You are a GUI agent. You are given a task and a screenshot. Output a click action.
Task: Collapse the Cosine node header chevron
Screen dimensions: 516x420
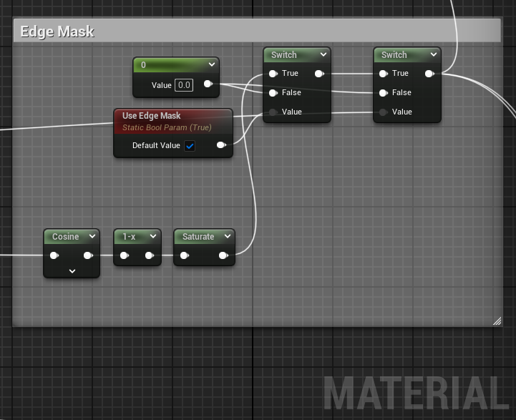pyautogui.click(x=92, y=236)
